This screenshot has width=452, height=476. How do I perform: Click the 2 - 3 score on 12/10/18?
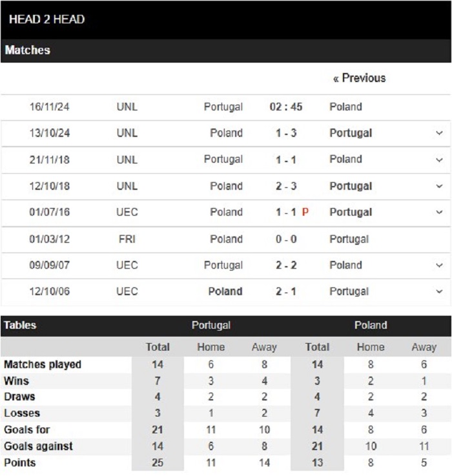click(286, 186)
